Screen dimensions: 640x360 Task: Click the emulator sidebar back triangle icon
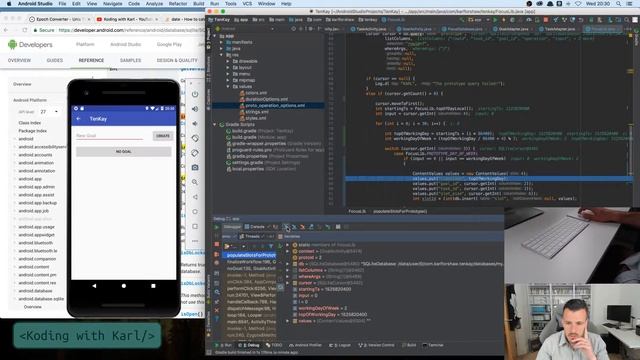coord(195,197)
